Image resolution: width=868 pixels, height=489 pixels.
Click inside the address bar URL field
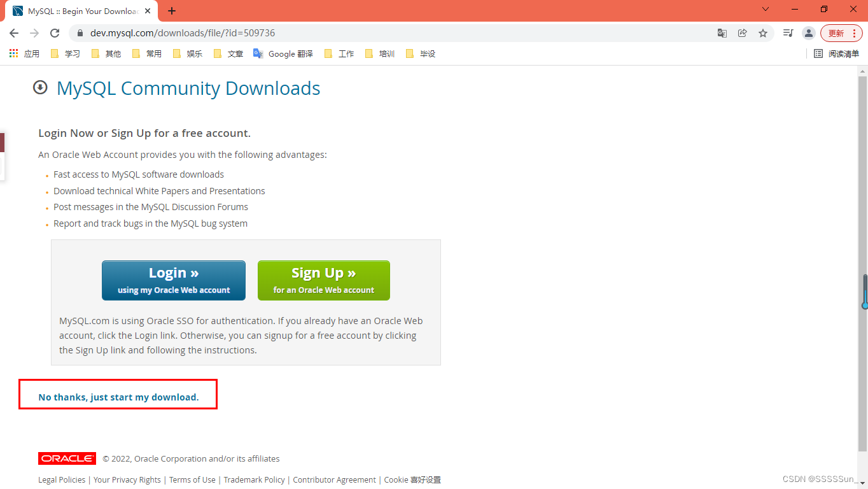255,32
